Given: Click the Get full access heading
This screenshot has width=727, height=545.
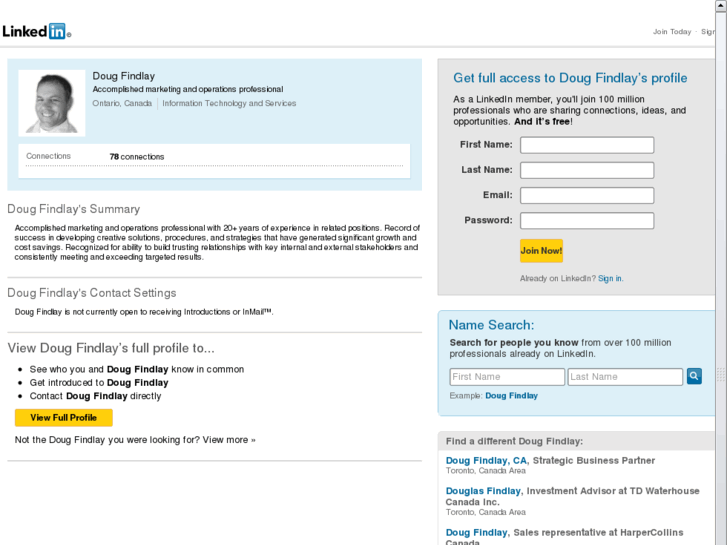Looking at the screenshot, I should 570,78.
